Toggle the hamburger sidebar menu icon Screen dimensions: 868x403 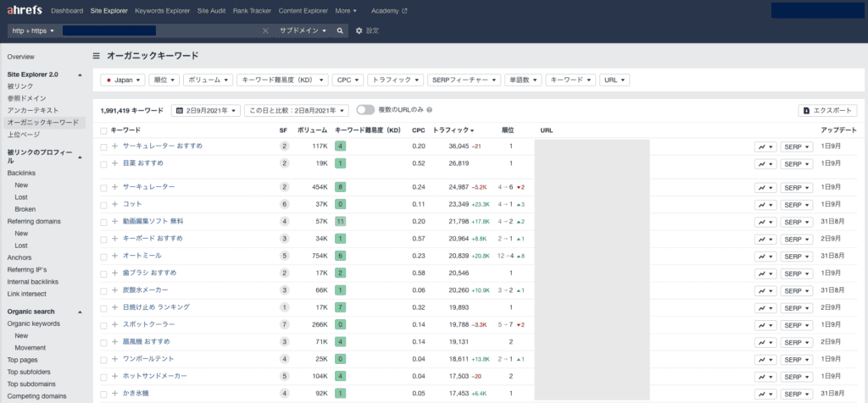[x=97, y=56]
